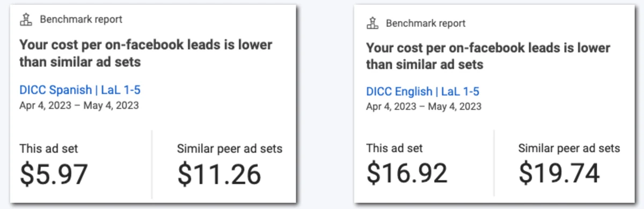Select the $5.97 ad set cost

pos(53,174)
